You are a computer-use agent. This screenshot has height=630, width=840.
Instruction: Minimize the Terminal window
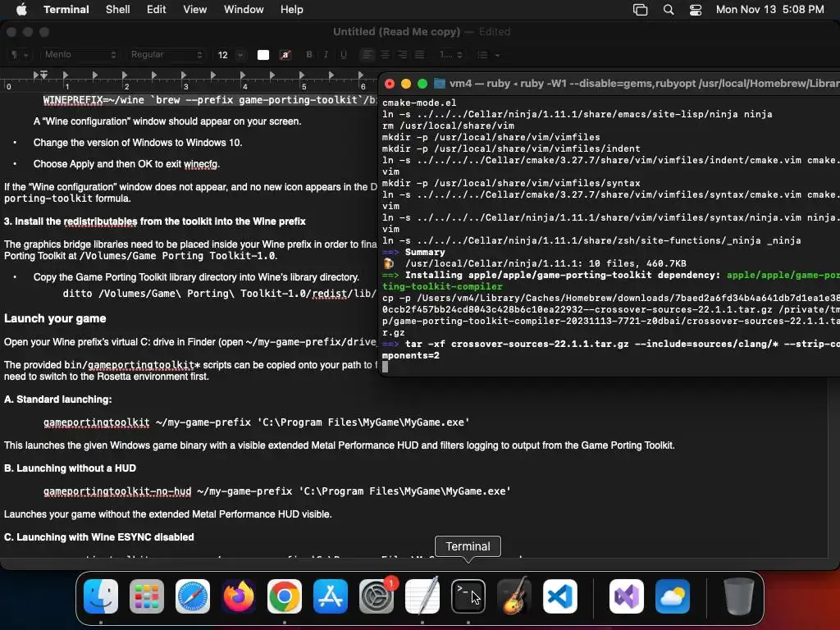click(406, 84)
